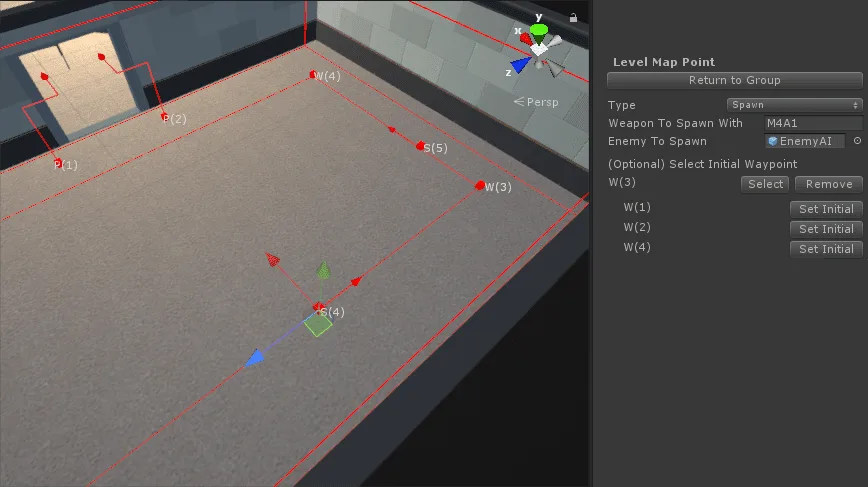Select the P(1) point handle in scene
868x487 pixels.
pyautogui.click(x=58, y=163)
